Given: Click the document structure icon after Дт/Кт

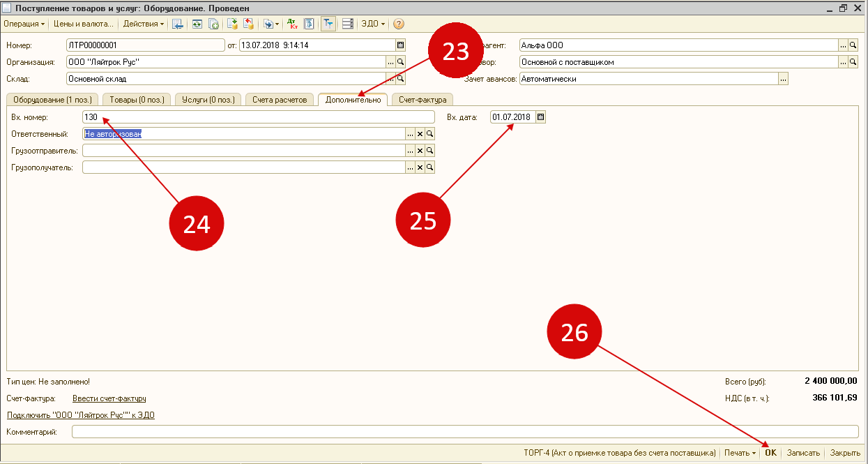Looking at the screenshot, I should tap(309, 24).
